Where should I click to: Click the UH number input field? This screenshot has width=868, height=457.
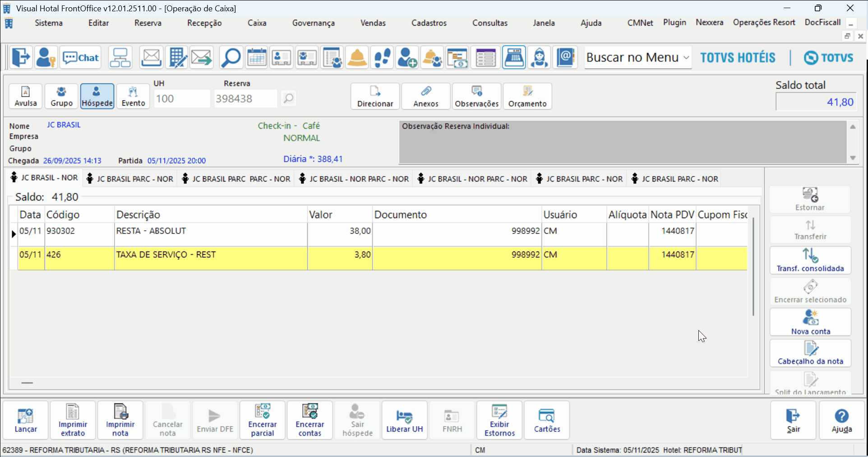181,98
